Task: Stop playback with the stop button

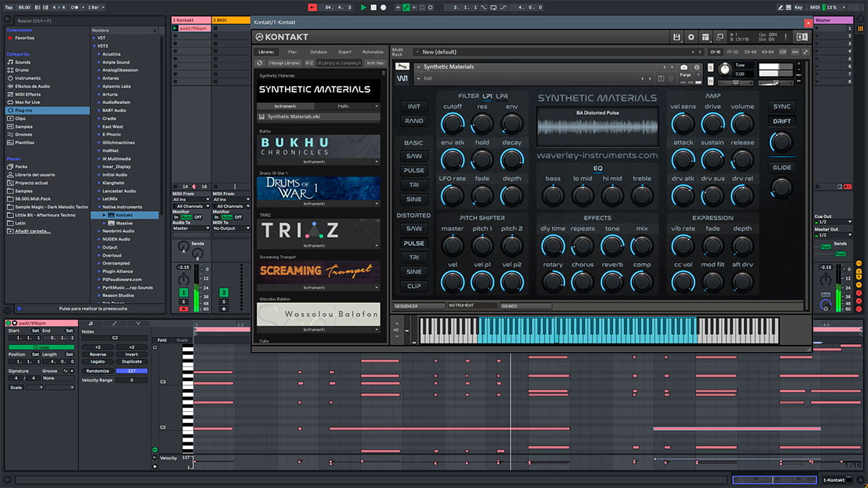Action: click(373, 7)
